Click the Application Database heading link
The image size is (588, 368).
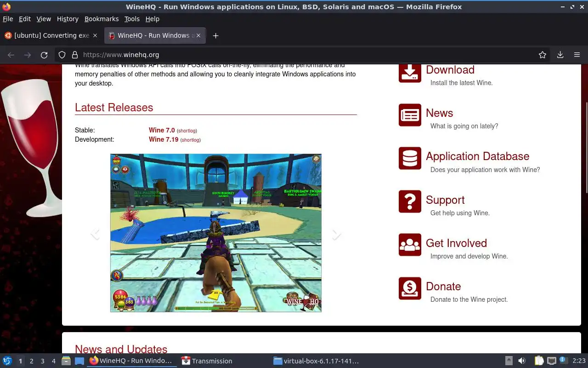[477, 156]
